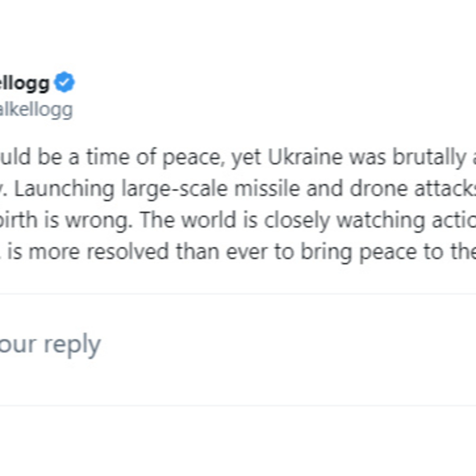Select the word "Ukraine" in the post
476x476 pixels.
coord(305,157)
